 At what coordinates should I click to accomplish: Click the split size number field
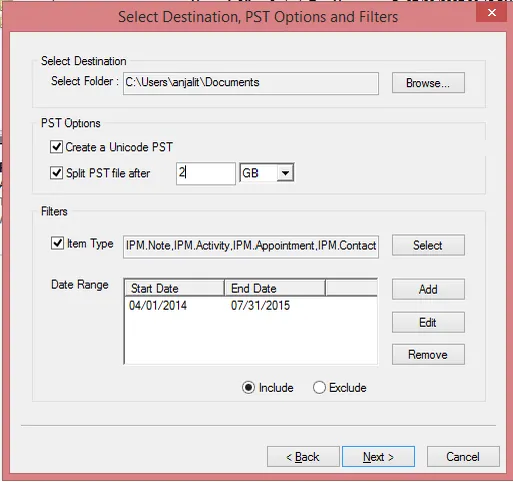206,173
